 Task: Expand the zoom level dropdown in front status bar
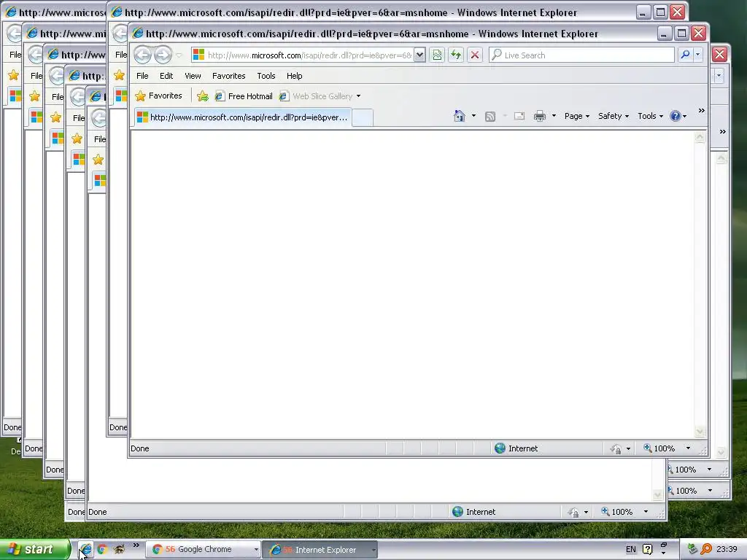688,448
